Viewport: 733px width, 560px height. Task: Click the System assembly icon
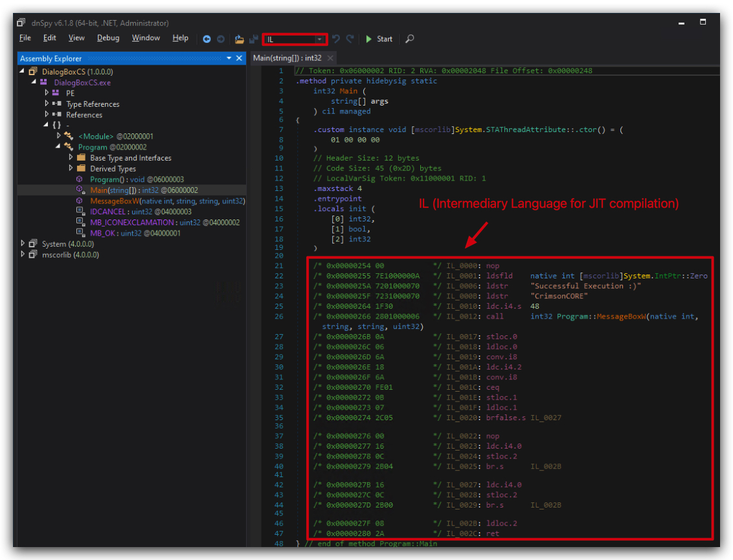(33, 243)
